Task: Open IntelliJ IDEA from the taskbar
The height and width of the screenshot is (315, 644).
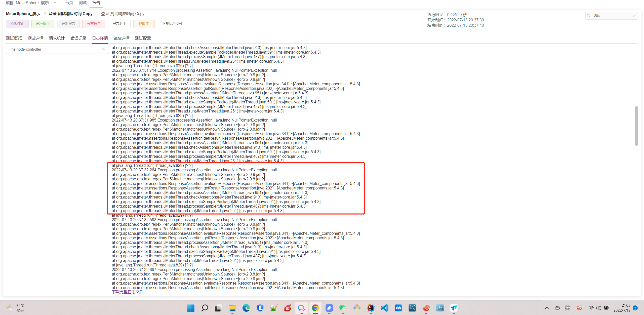Action: (x=371, y=308)
